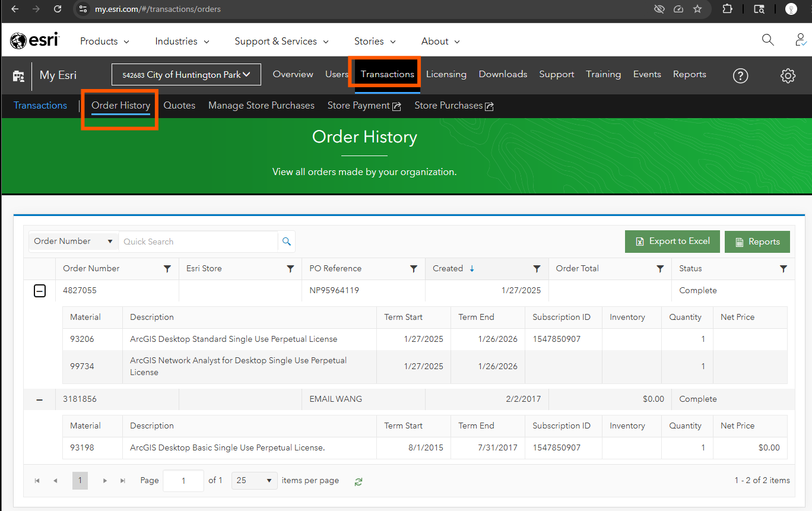Click the Esri logo
The height and width of the screenshot is (511, 812).
pyautogui.click(x=34, y=41)
